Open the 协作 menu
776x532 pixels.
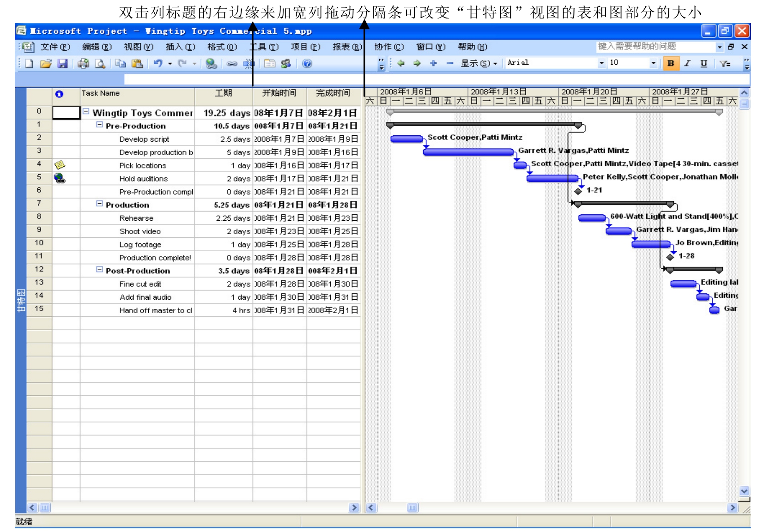[x=389, y=47]
